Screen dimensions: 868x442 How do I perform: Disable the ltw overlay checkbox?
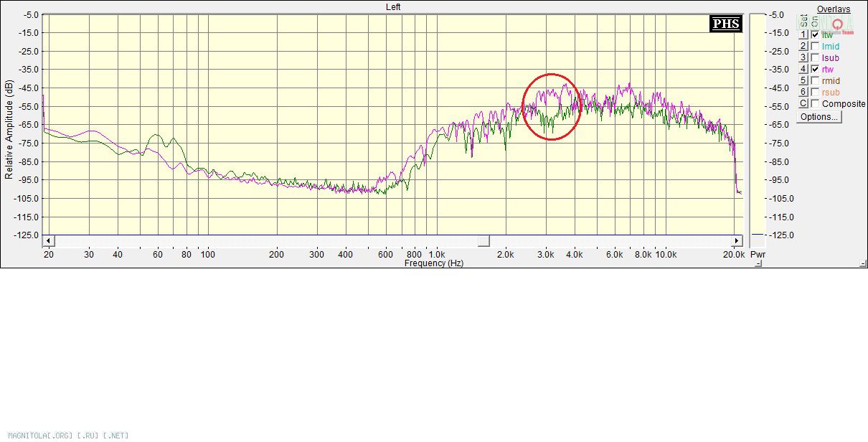815,34
